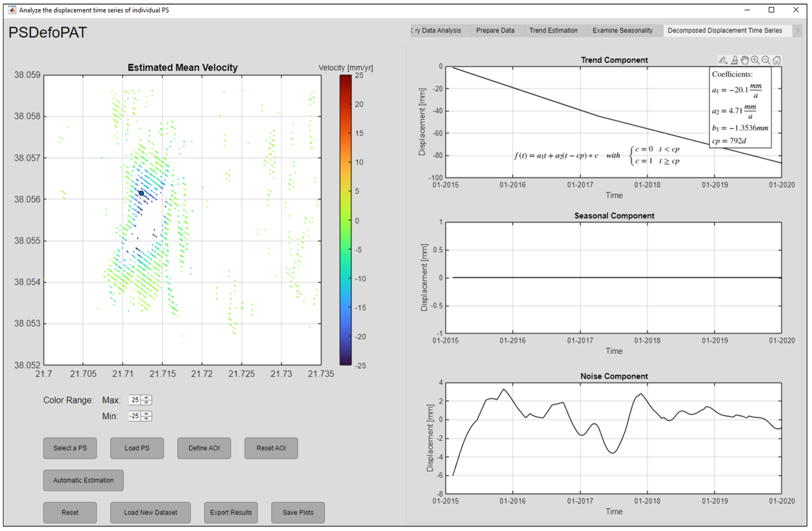Decrease the Min color range with the down stepper
The image size is (812, 531).
click(x=146, y=419)
